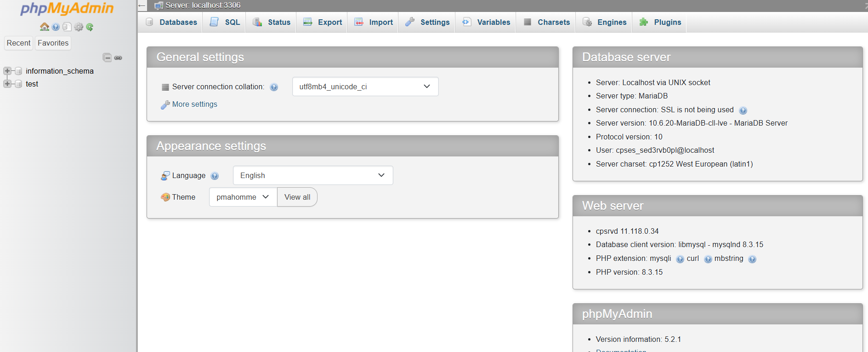The image size is (868, 352).
Task: Open the More settings link
Action: [194, 104]
